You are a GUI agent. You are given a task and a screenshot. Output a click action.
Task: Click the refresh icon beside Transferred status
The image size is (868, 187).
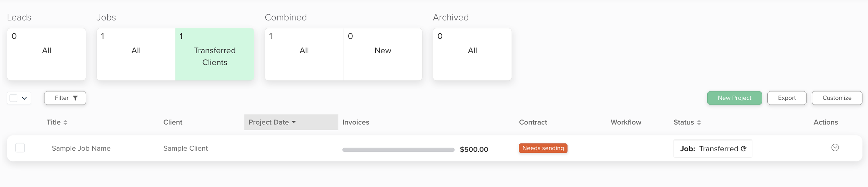tap(743, 149)
